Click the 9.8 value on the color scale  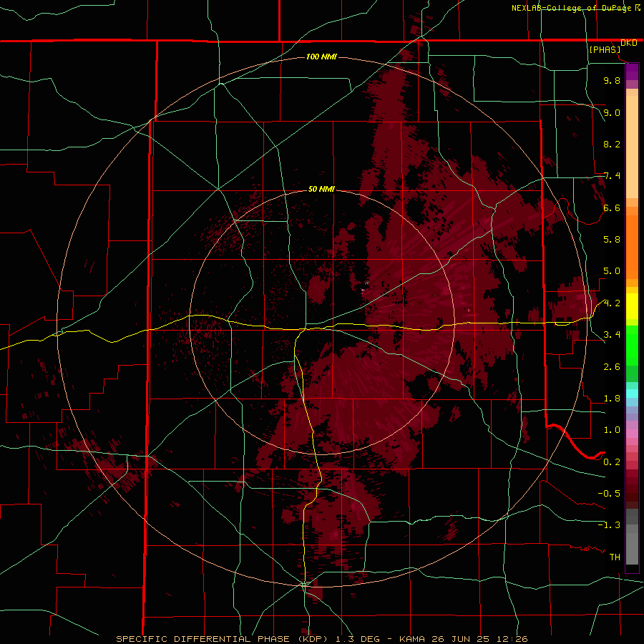pyautogui.click(x=612, y=80)
